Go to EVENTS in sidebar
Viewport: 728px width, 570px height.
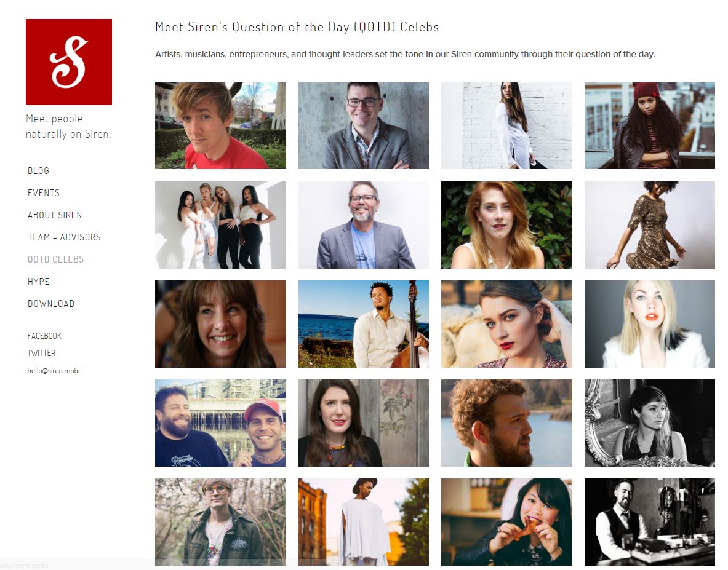(x=44, y=193)
